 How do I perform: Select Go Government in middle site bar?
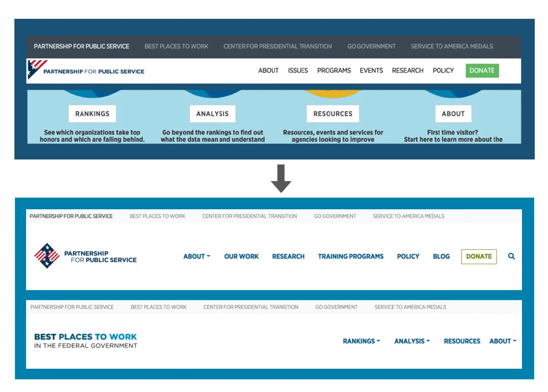pos(335,216)
